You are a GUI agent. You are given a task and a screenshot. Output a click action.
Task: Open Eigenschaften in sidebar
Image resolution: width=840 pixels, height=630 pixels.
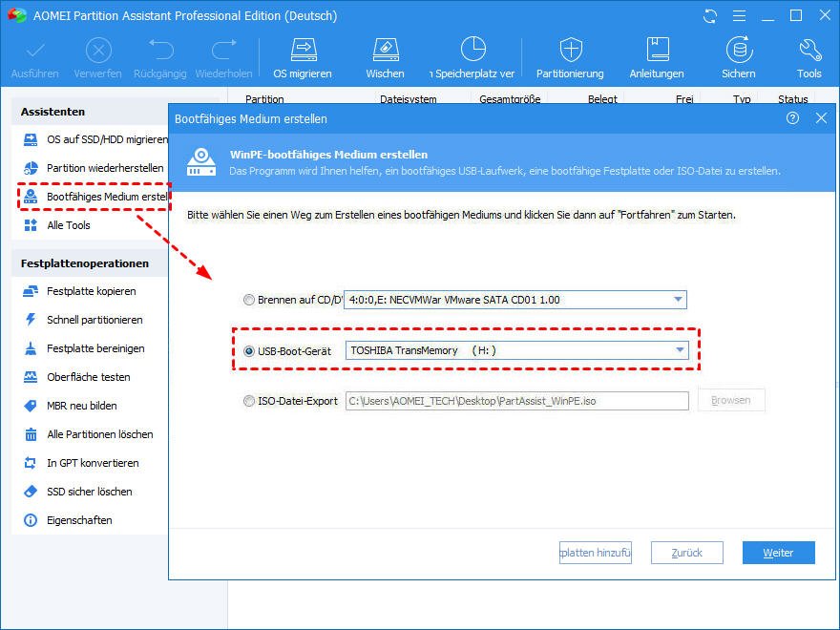click(68, 521)
